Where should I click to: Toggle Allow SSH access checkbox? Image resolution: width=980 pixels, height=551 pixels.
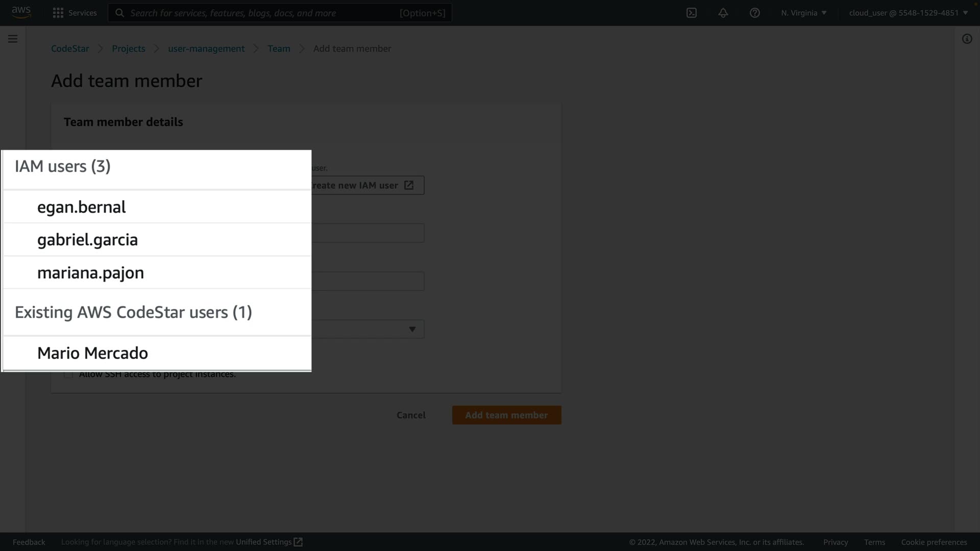[x=68, y=374]
